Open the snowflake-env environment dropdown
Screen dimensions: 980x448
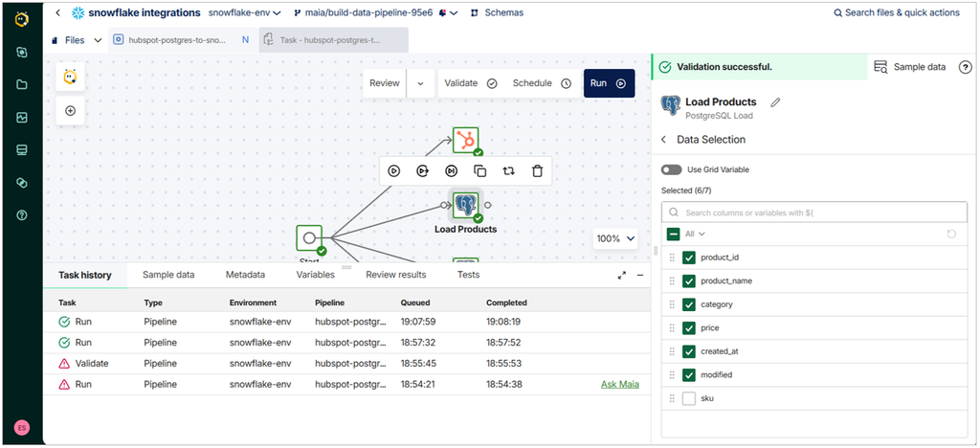coord(244,12)
